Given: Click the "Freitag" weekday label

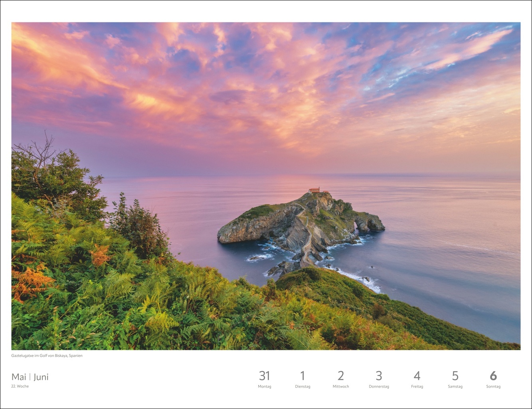Looking at the screenshot, I should tap(417, 387).
